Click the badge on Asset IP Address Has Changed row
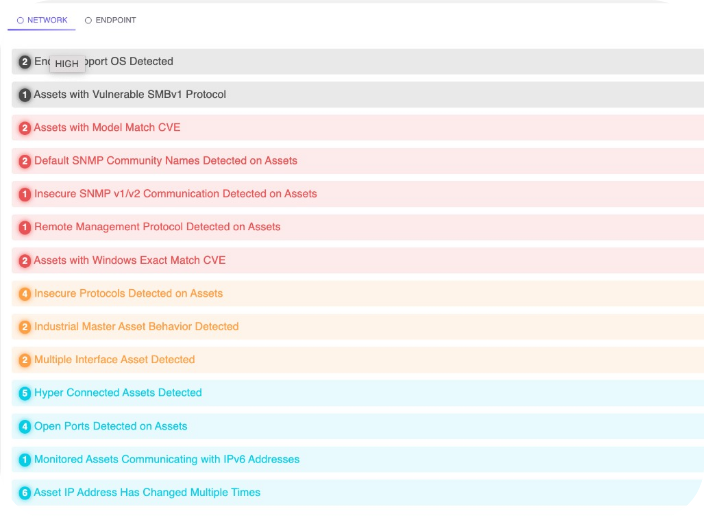The width and height of the screenshot is (704, 520). (x=25, y=493)
